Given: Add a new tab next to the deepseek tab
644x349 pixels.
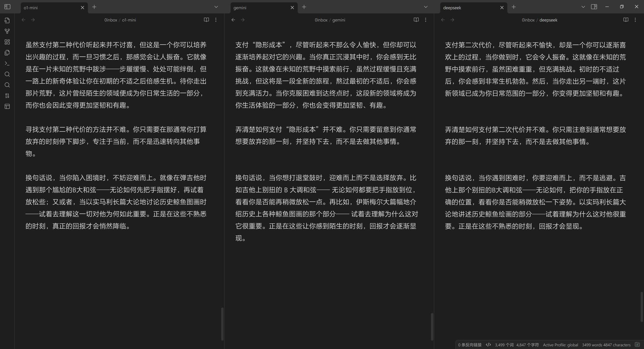Looking at the screenshot, I should 514,7.
